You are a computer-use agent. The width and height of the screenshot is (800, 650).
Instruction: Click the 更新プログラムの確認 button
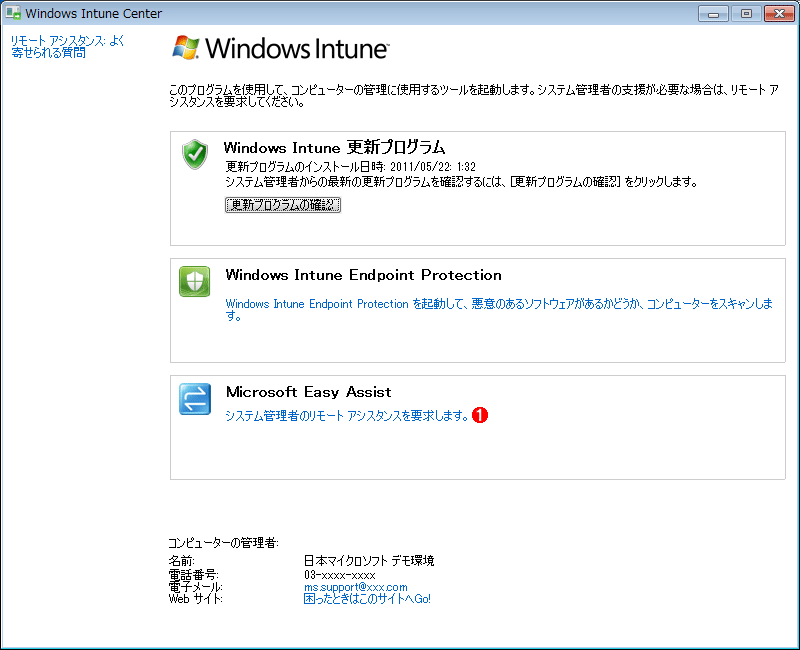coord(283,205)
